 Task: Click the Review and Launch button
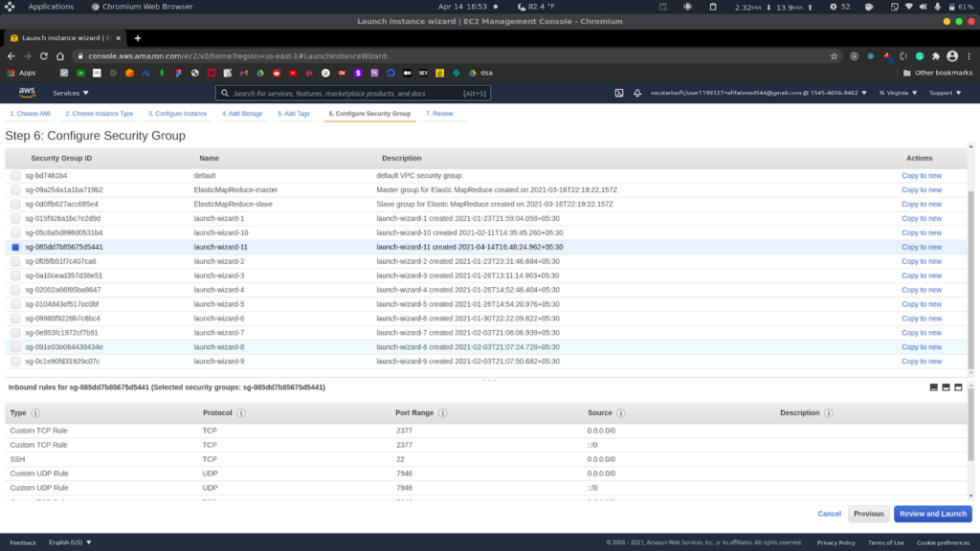tap(932, 514)
